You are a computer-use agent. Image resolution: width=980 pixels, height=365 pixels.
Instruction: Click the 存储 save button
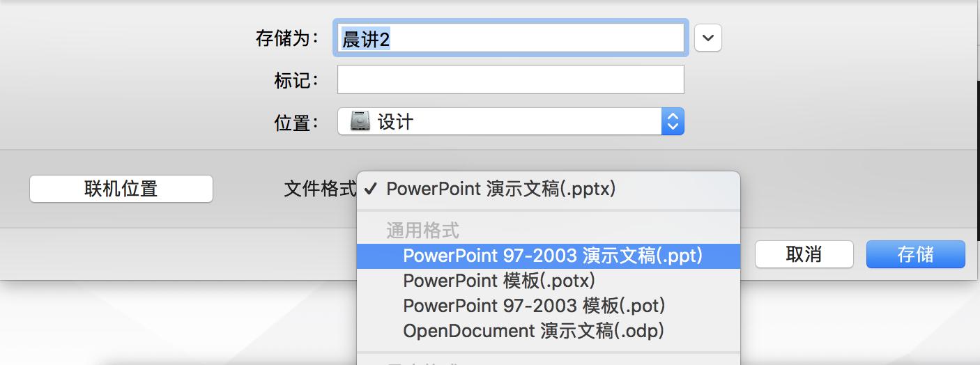[916, 254]
